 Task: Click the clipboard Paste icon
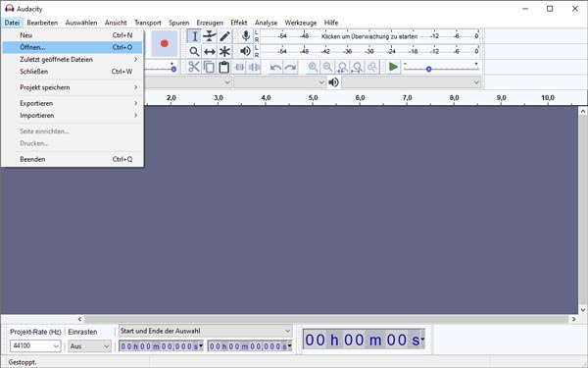[x=223, y=67]
